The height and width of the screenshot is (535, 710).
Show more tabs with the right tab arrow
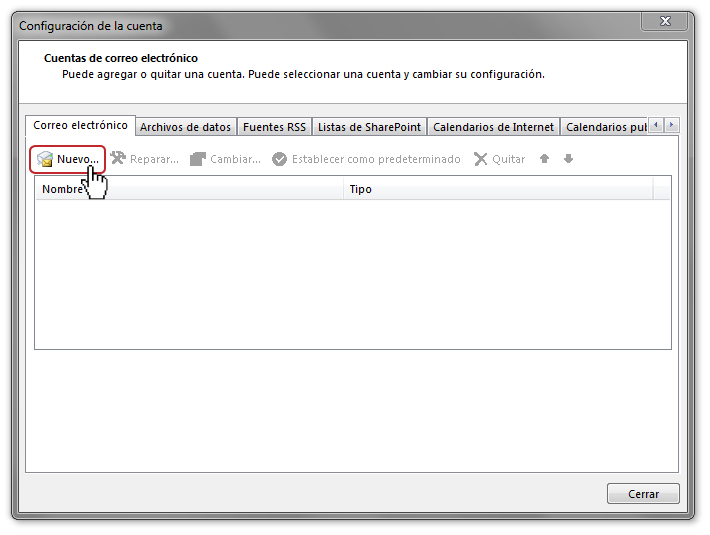click(x=672, y=124)
